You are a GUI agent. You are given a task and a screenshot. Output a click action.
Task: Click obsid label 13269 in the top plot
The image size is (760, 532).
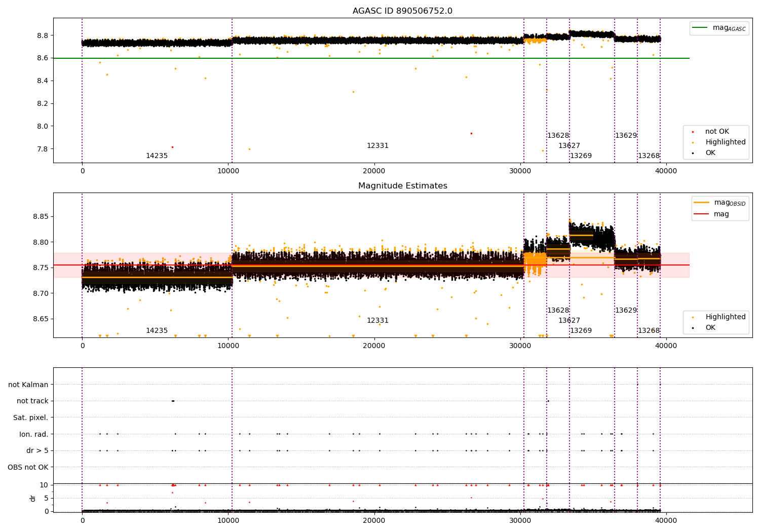click(x=581, y=156)
